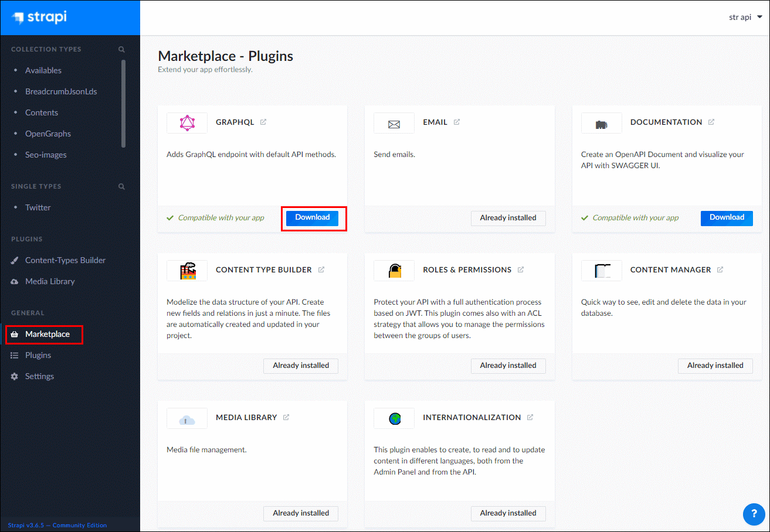Screen dimensions: 770x532
Task: Click the Internationalization globe logo
Action: [394, 418]
